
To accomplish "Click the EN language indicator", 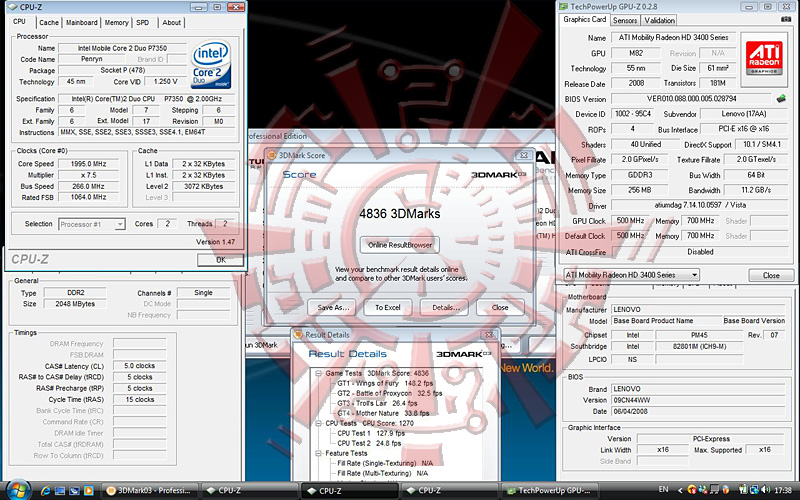I will pos(663,490).
